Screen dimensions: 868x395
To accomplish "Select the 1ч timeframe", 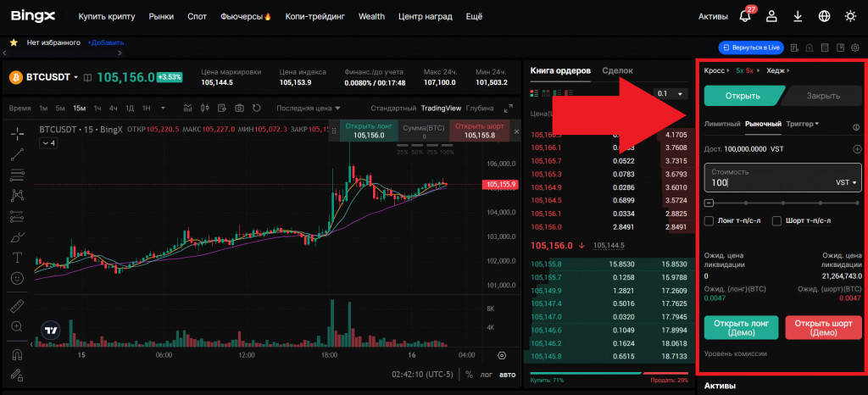I will (97, 108).
